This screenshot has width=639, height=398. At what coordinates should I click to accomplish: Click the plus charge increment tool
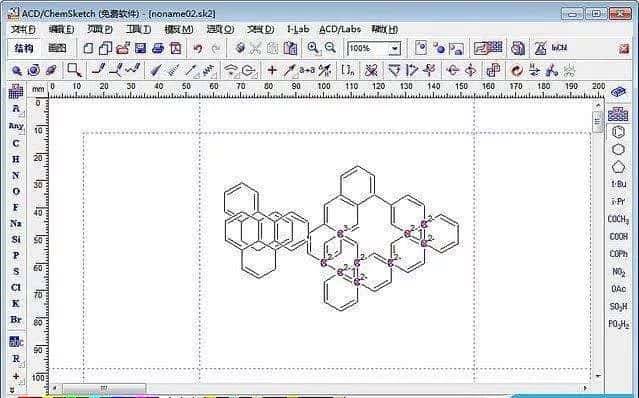[16, 376]
